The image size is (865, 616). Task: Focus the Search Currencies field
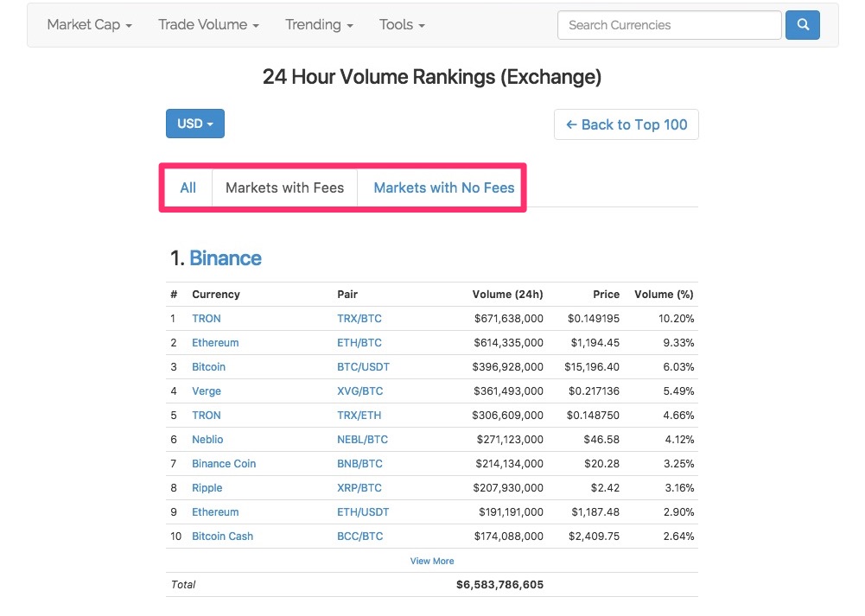[669, 25]
